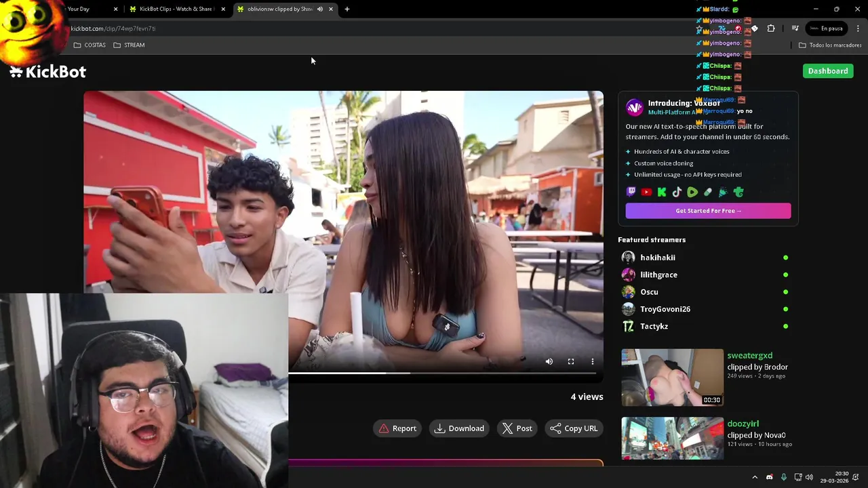868x488 pixels.
Task: Open doozyirl clip thumbnail
Action: [x=672, y=439]
